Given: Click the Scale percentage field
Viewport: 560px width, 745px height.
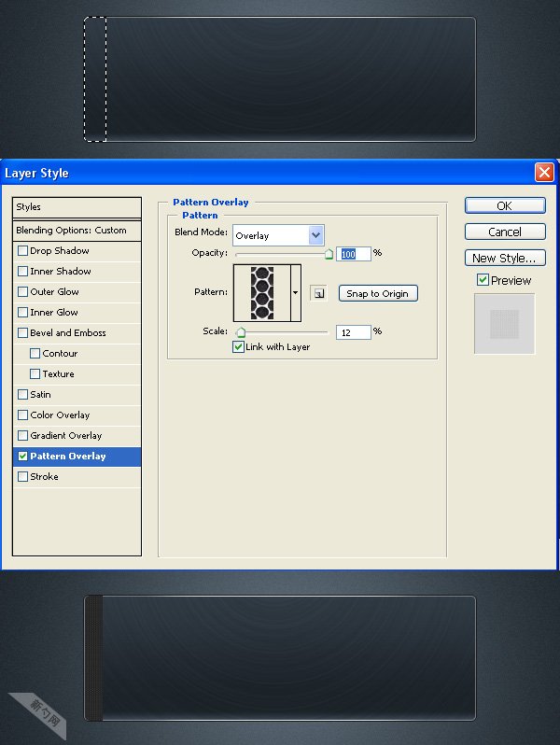Looking at the screenshot, I should coord(354,332).
